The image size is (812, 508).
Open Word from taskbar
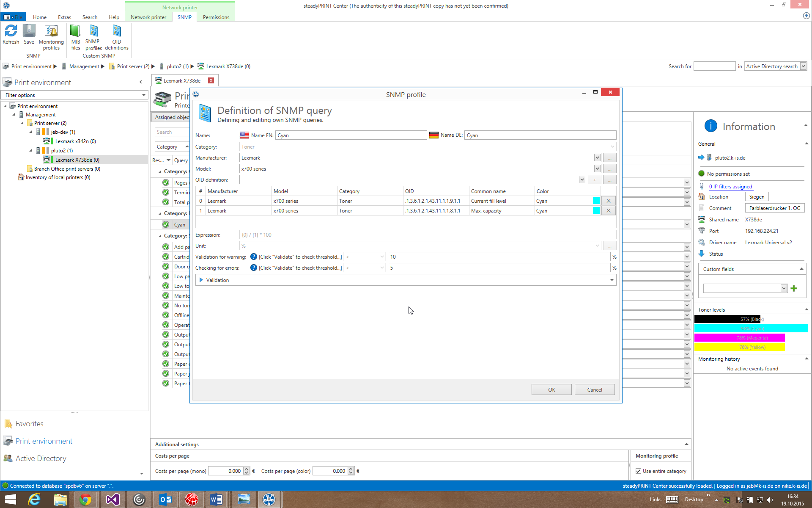click(x=216, y=500)
